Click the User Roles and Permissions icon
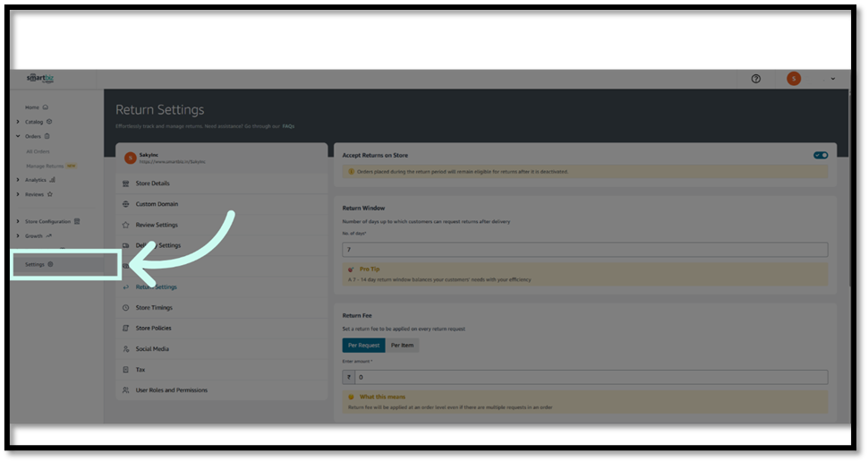 126,390
